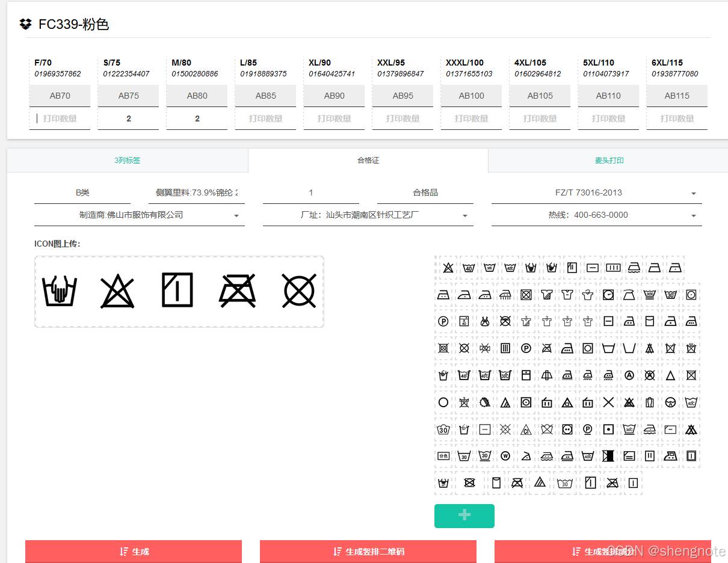The image size is (728, 563).
Task: Switch to the 3列标签 tab
Action: [128, 161]
